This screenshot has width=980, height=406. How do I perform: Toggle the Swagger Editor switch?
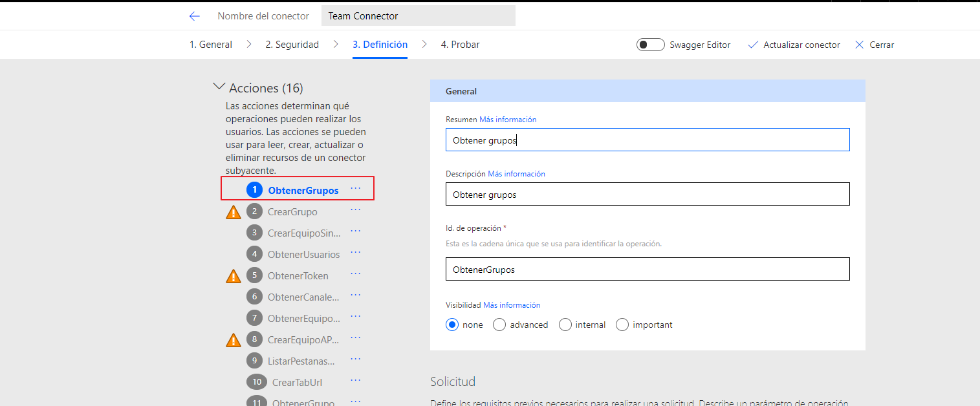[650, 45]
